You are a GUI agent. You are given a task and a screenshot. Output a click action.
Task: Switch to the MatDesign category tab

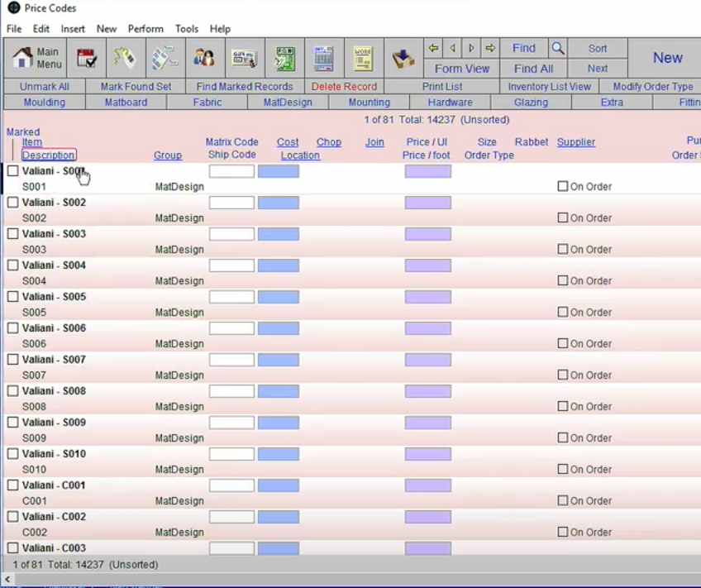[288, 103]
